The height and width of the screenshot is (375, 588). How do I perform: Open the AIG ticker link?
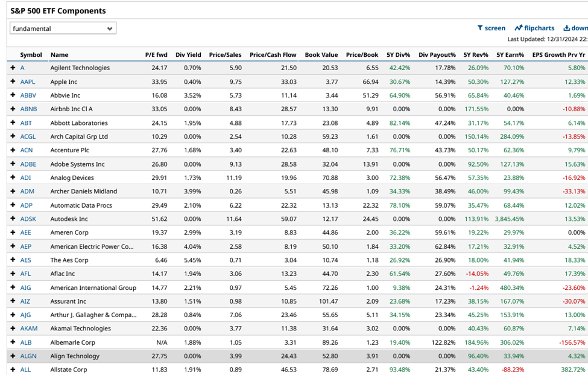[x=24, y=287]
